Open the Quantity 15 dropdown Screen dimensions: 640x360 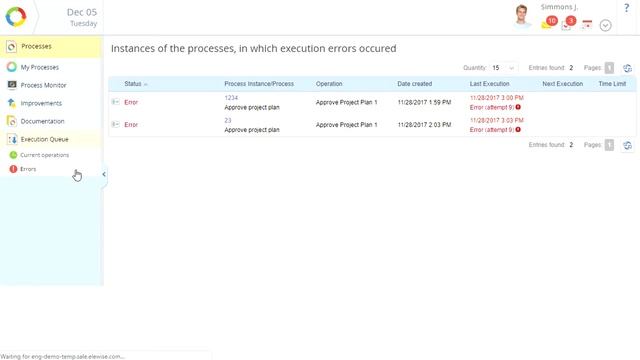tap(503, 68)
